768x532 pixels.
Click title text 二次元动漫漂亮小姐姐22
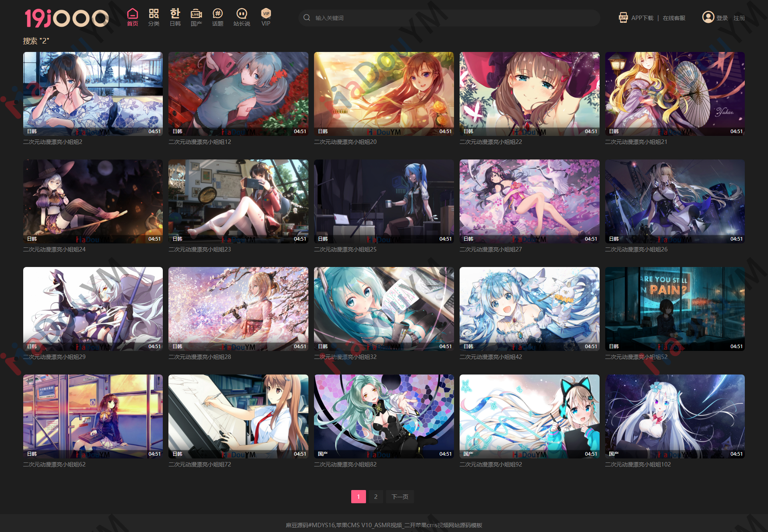point(491,142)
